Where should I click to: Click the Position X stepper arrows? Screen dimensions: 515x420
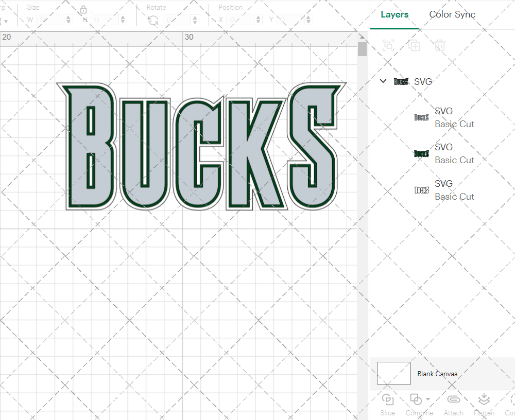[258, 20]
